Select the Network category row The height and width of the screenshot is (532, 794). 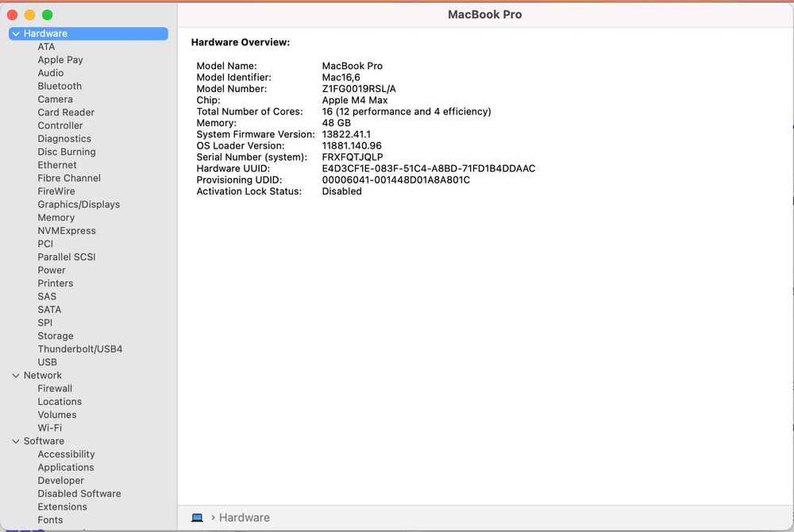coord(89,376)
